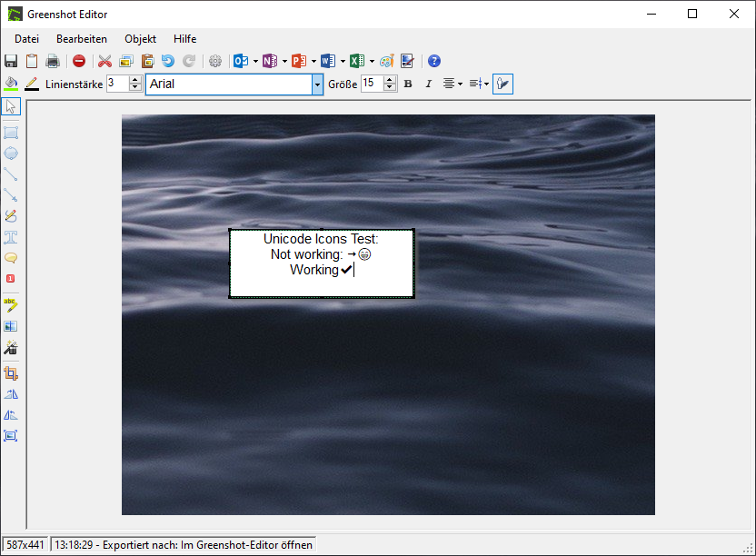The image size is (756, 556).
Task: Open the Bearbeiten menu
Action: (x=81, y=38)
